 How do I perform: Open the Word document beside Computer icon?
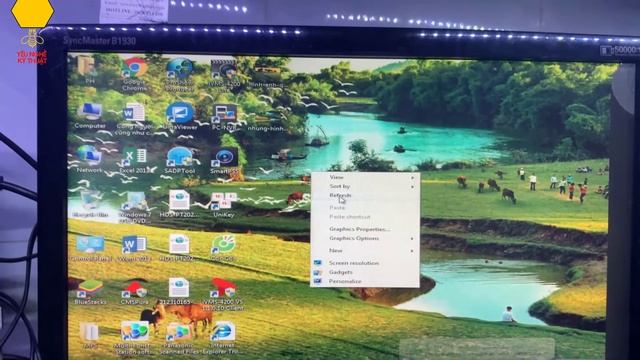[134, 119]
